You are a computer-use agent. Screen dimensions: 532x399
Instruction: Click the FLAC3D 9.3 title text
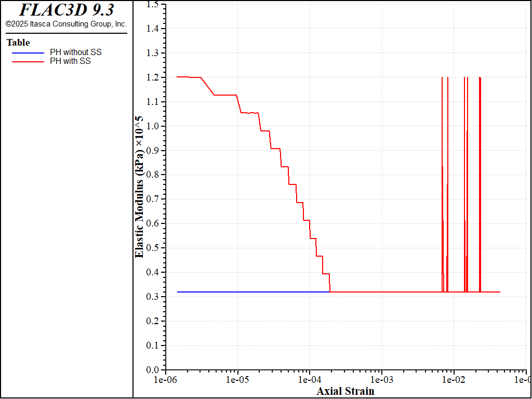click(x=66, y=10)
